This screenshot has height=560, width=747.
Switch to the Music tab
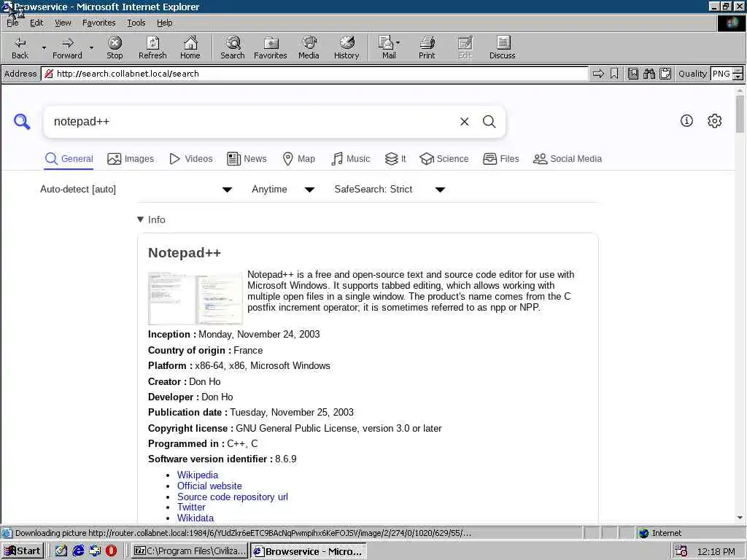[x=350, y=158]
